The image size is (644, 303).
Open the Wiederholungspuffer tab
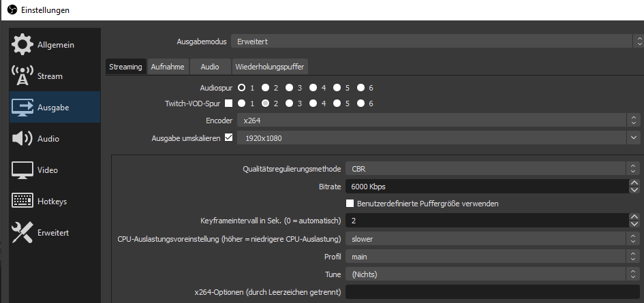click(270, 67)
